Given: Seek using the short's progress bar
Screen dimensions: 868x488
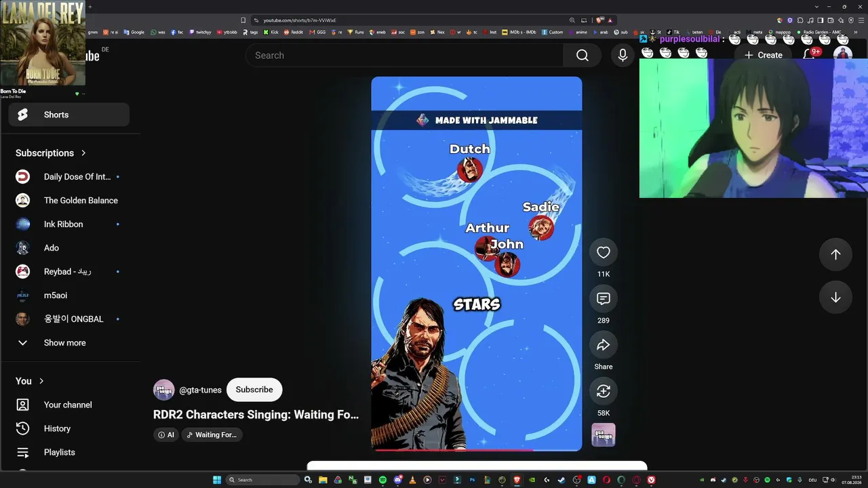Looking at the screenshot, I should point(477,449).
